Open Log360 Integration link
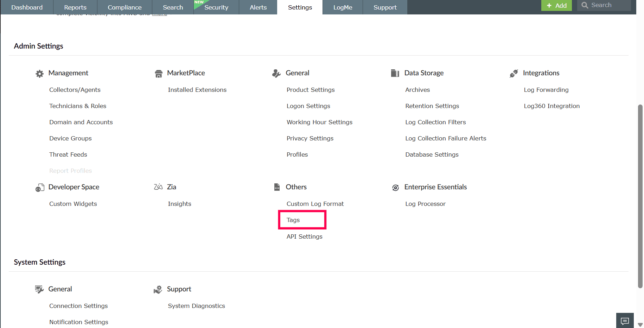 click(551, 106)
